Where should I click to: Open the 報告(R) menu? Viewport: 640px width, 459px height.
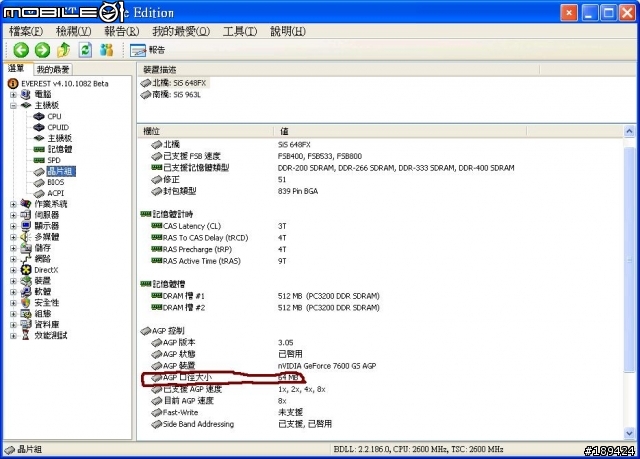click(x=122, y=31)
